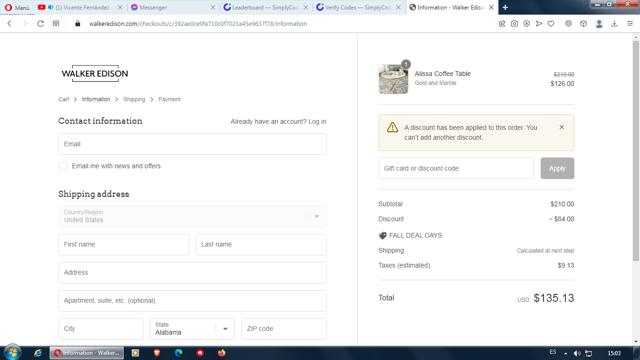The width and height of the screenshot is (640, 360).
Task: Focus the Last name field
Action: click(x=261, y=244)
